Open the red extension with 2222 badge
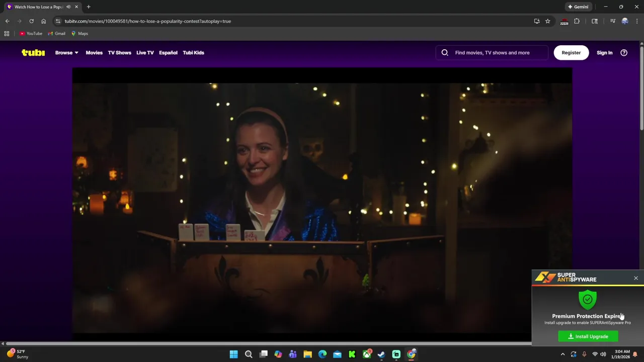Screen dimensions: 644x362 coord(564,21)
